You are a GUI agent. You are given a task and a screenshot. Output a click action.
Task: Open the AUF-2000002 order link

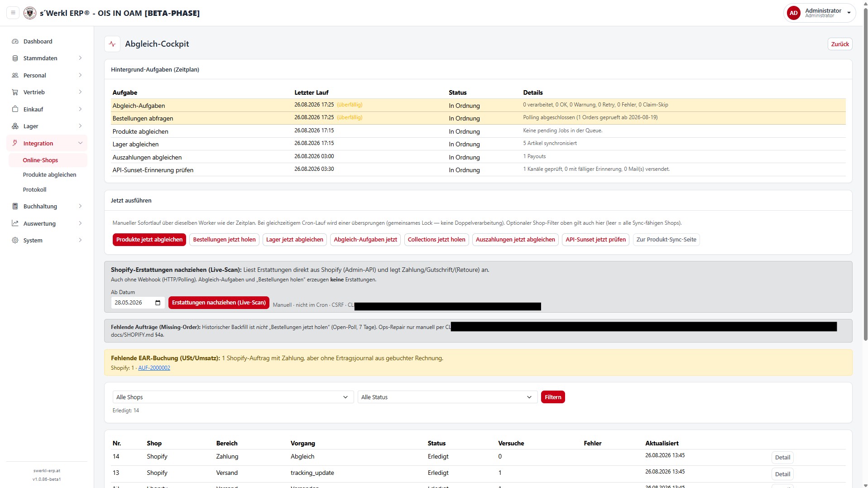point(154,368)
